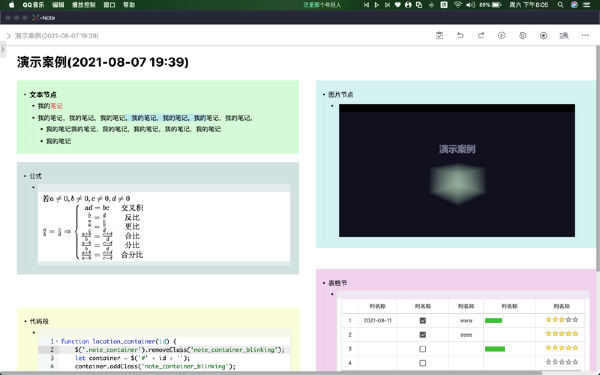600x375 pixels.
Task: Open the search-in-note toolbar icon
Action: click(x=564, y=36)
